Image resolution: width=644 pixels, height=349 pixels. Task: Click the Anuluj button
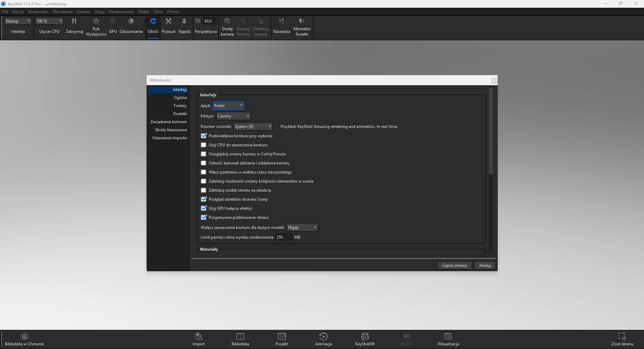pyautogui.click(x=485, y=265)
